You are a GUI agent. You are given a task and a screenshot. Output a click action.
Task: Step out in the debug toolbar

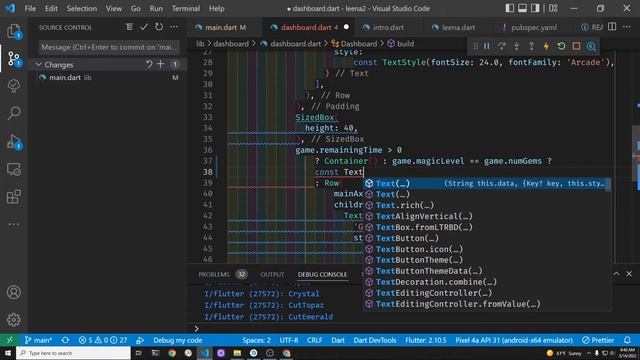[531, 46]
